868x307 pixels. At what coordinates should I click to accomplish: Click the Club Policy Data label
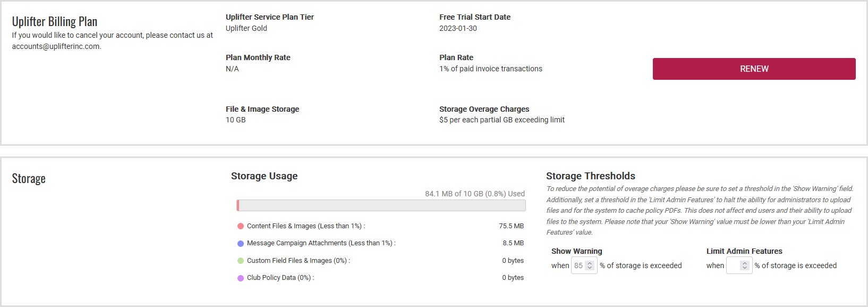[280, 278]
